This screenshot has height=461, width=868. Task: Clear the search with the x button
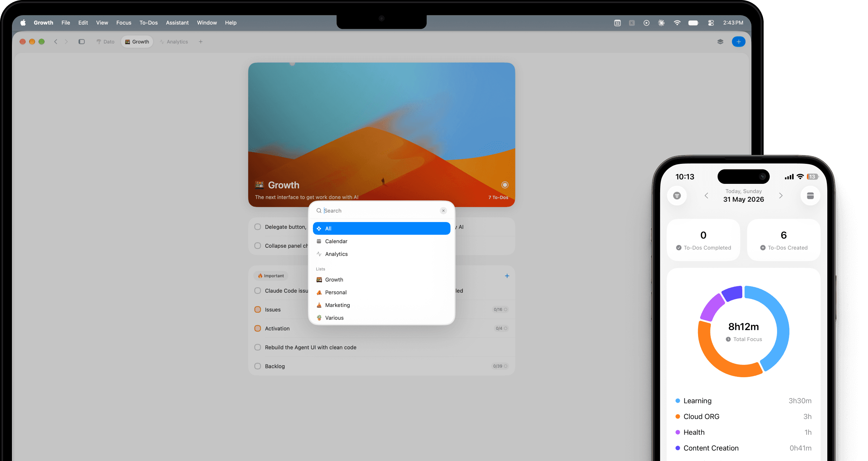(443, 211)
